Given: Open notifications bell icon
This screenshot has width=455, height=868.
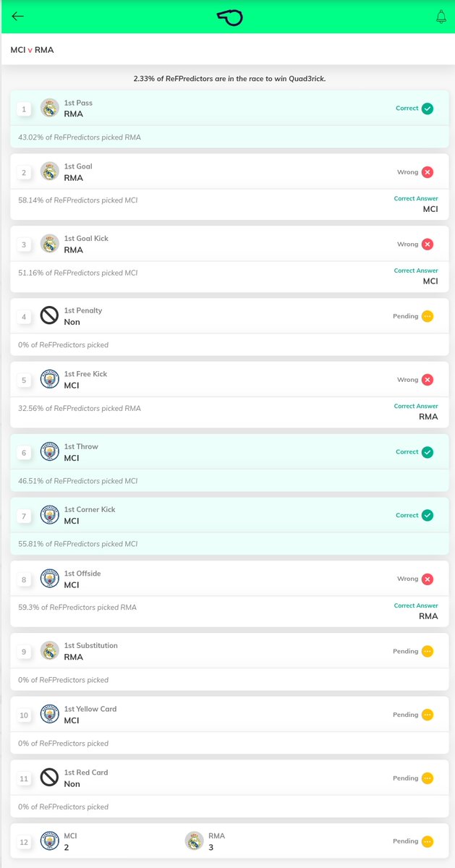Looking at the screenshot, I should click(x=441, y=17).
